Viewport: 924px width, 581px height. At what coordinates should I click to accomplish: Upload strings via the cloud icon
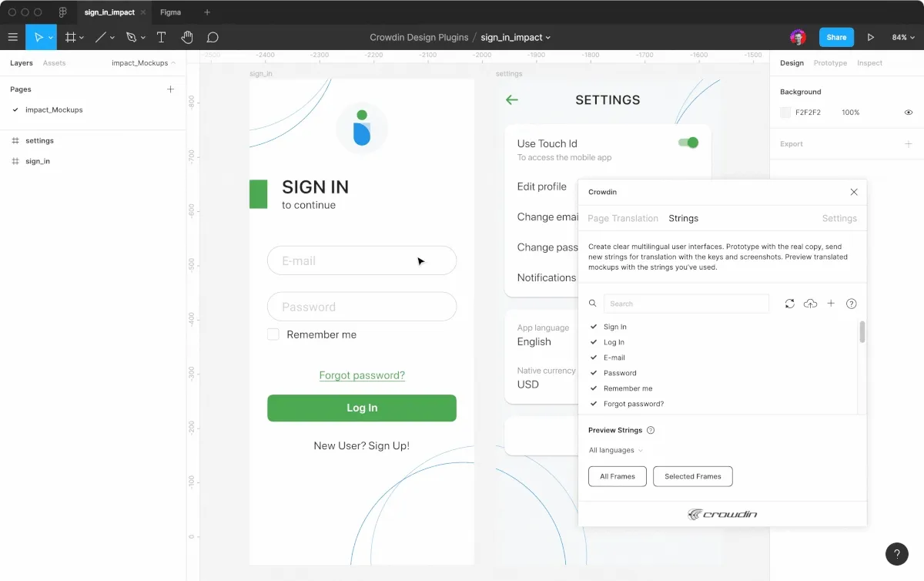coord(810,303)
